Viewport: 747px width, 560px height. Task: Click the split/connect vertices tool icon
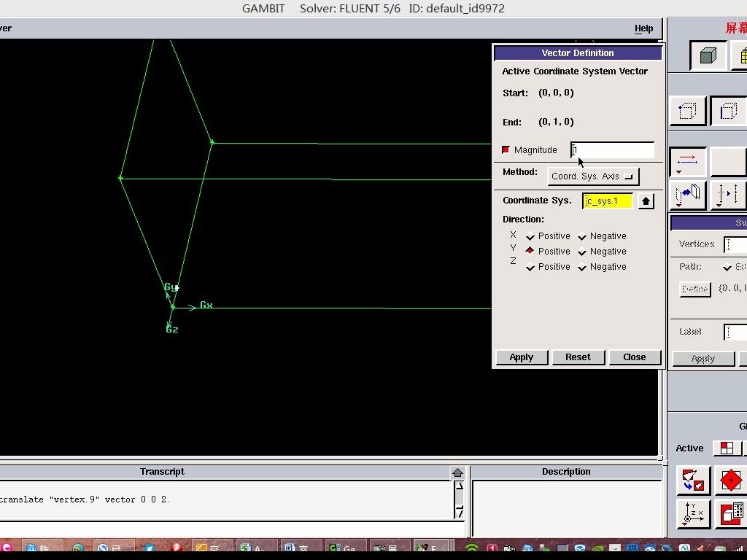click(728, 195)
